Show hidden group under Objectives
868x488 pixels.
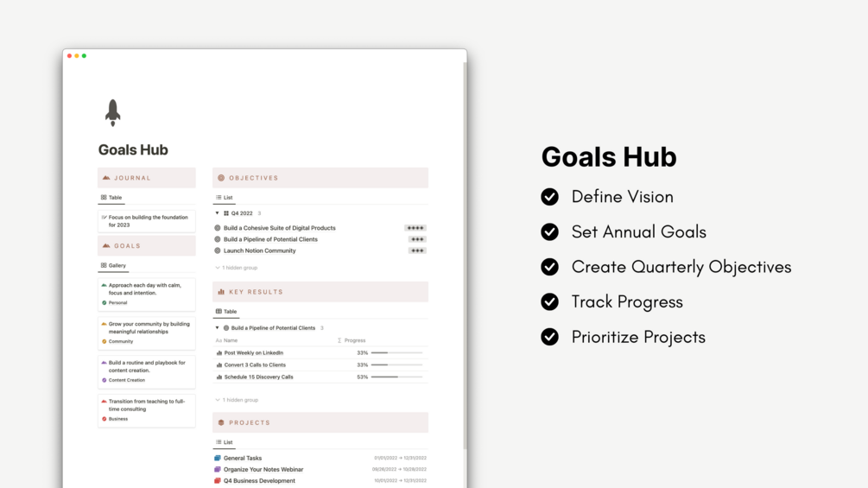click(x=237, y=268)
